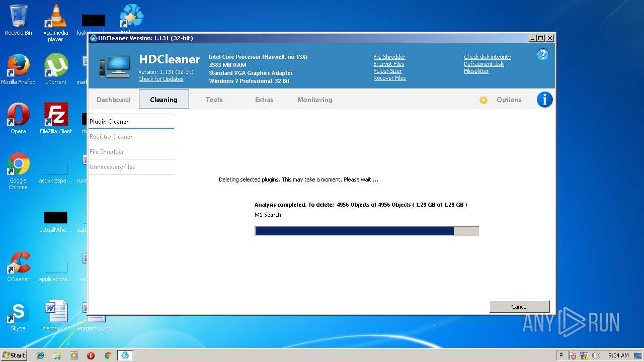Click Opera icon in taskbar

(x=91, y=355)
